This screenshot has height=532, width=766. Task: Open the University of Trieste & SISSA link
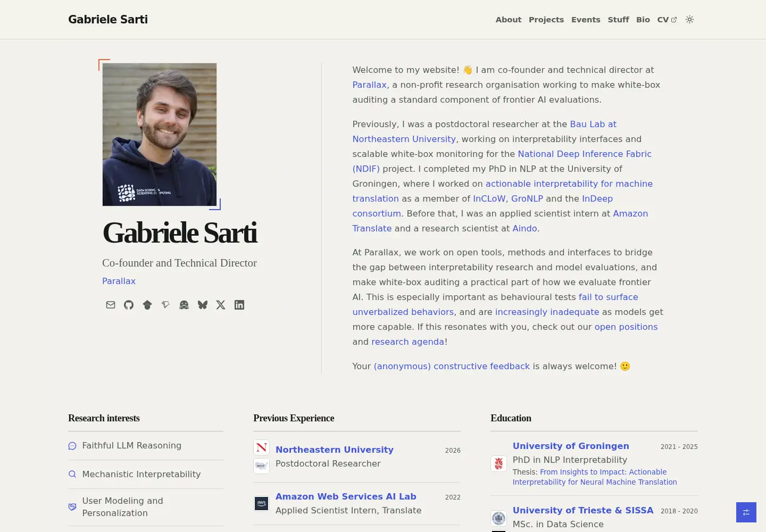click(x=583, y=510)
